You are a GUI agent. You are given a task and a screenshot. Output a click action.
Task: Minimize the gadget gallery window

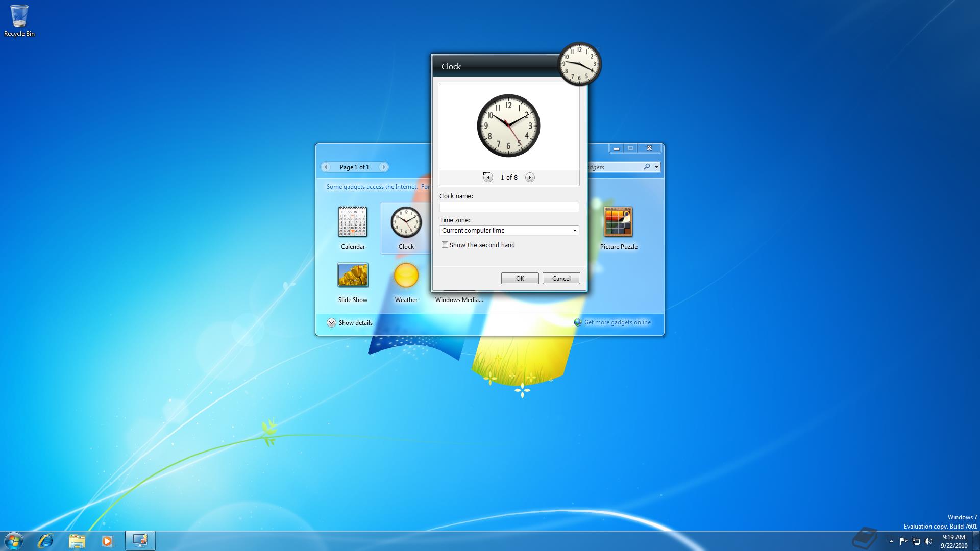pyautogui.click(x=616, y=148)
